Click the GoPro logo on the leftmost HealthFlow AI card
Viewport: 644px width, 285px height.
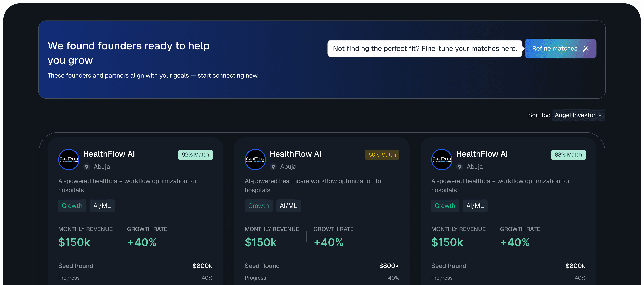[x=68, y=160]
